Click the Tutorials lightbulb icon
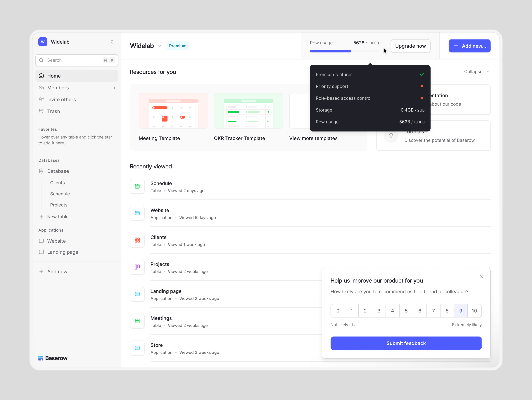 point(391,136)
